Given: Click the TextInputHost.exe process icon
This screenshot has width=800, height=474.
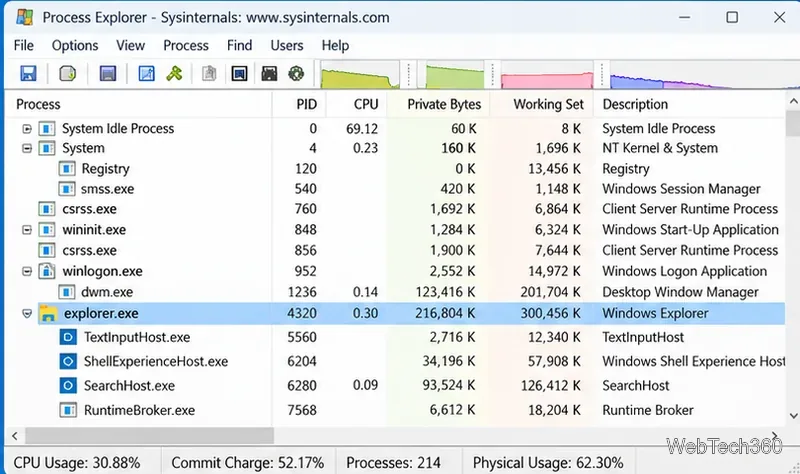Looking at the screenshot, I should (68, 337).
